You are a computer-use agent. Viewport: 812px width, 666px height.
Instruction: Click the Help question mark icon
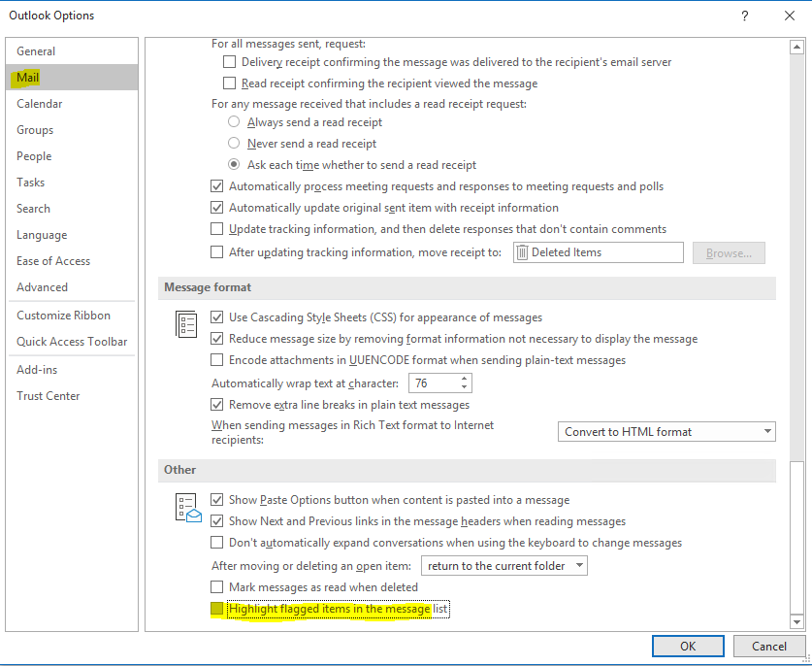click(744, 16)
